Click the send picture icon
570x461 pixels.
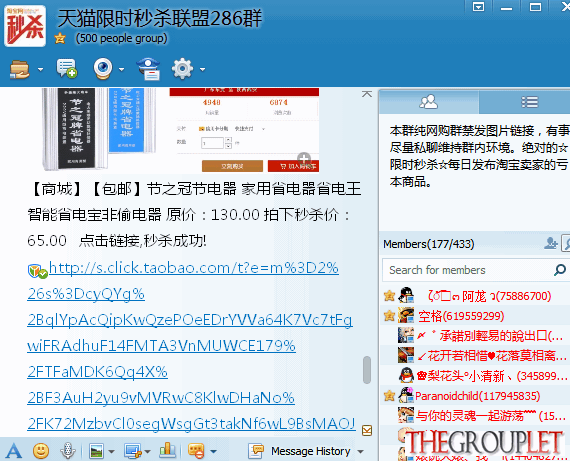tap(96, 451)
